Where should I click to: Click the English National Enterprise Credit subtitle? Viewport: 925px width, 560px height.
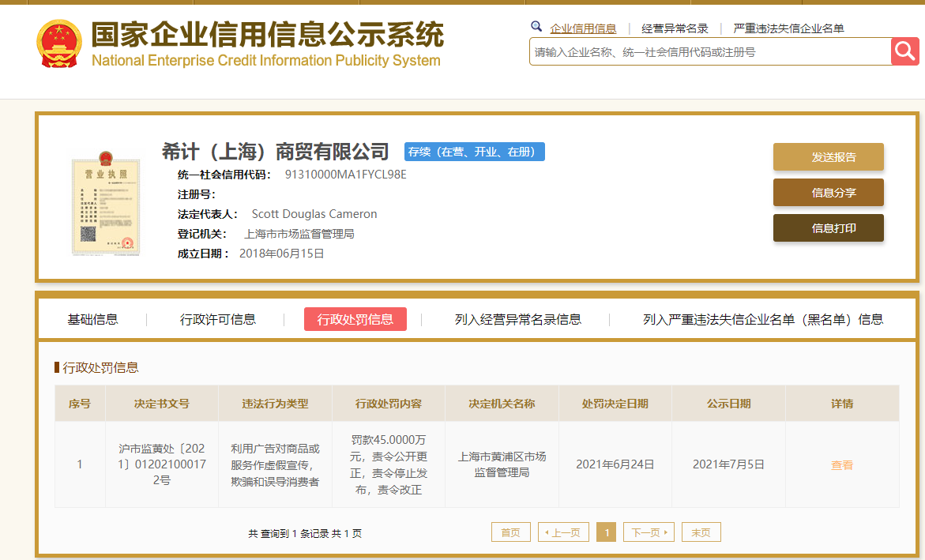pyautogui.click(x=266, y=61)
